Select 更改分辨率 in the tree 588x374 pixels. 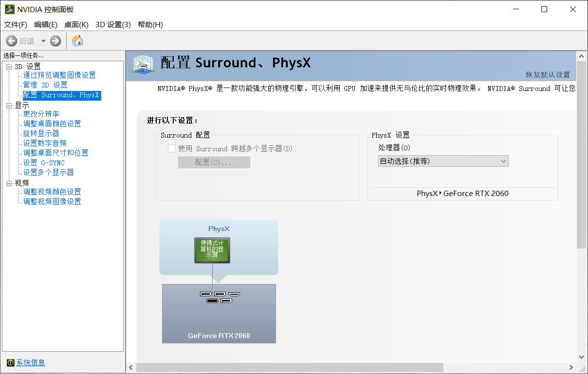[41, 114]
